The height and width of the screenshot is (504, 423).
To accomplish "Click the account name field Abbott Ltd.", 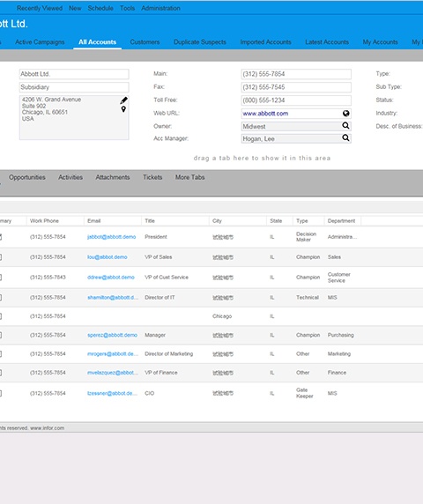I will tap(74, 74).
